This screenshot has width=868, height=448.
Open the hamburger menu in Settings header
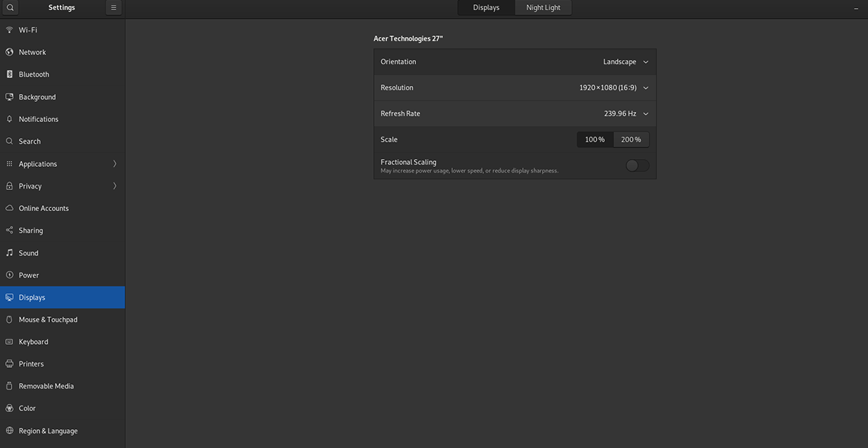click(x=114, y=7)
